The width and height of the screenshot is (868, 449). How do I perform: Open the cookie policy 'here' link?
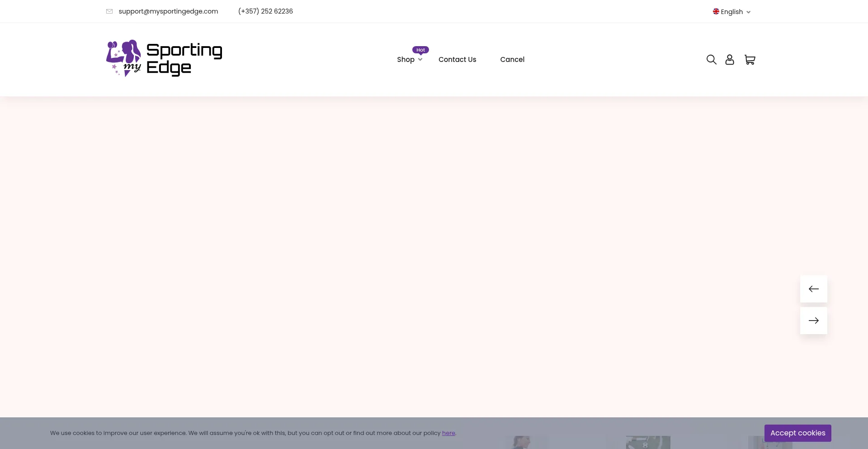click(x=448, y=433)
